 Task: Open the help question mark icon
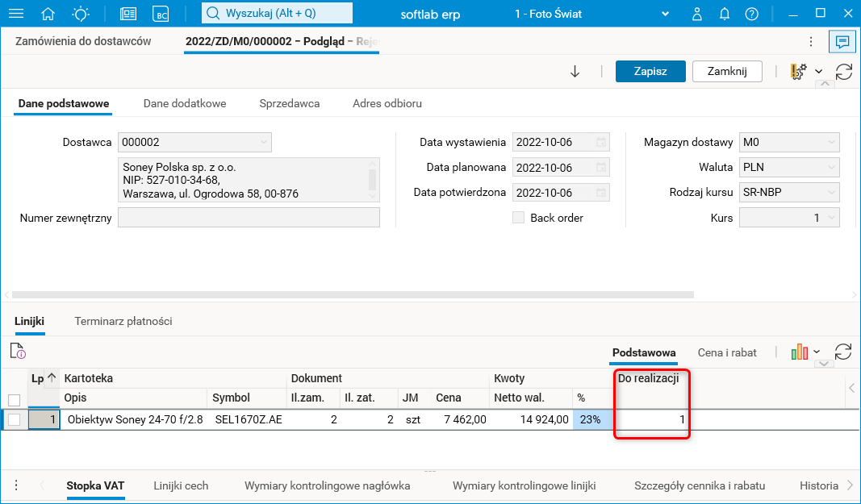pos(751,14)
